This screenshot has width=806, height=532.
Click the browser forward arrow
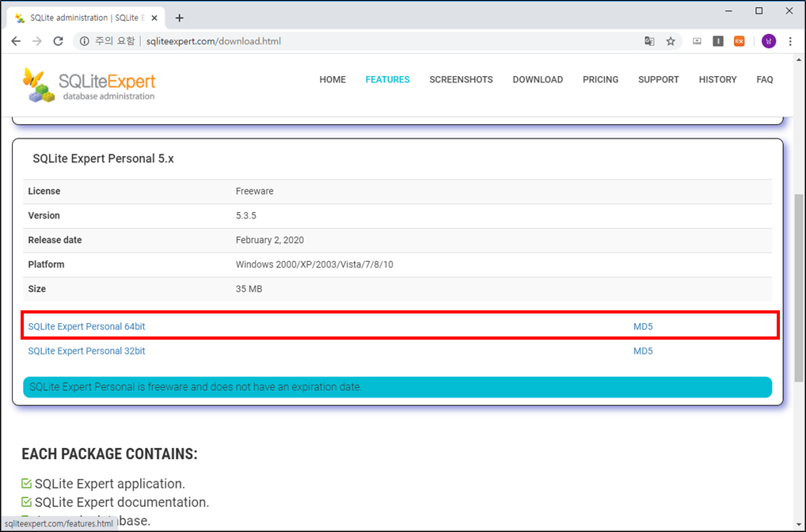click(x=37, y=41)
